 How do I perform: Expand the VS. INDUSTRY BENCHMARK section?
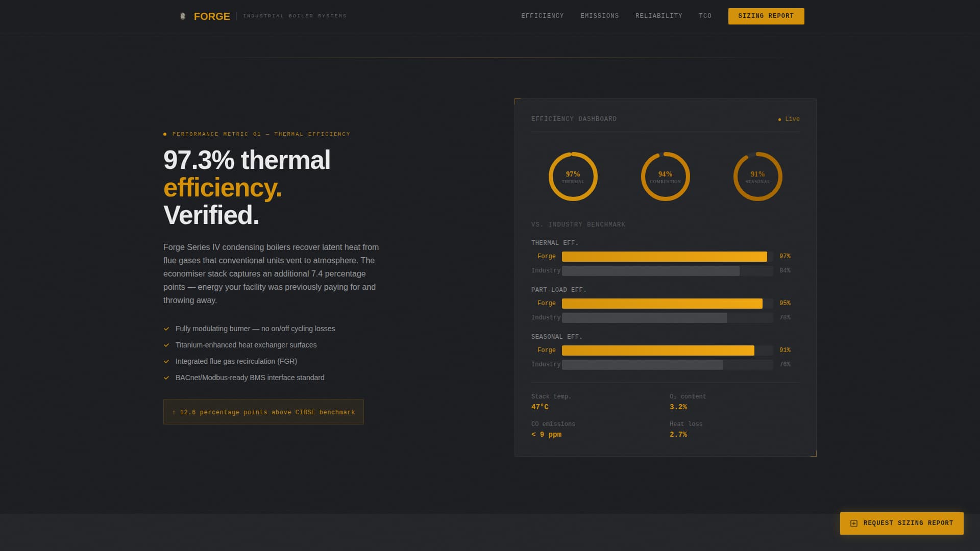pyautogui.click(x=578, y=224)
